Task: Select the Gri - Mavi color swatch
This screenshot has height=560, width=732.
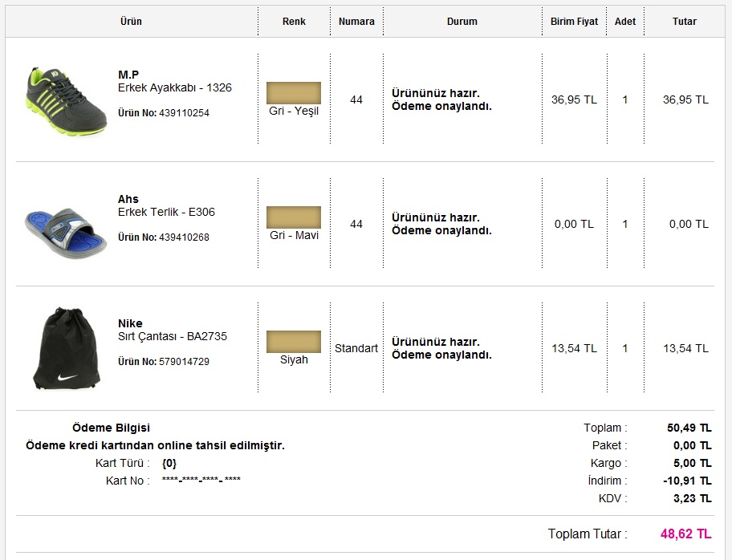Action: pyautogui.click(x=294, y=217)
